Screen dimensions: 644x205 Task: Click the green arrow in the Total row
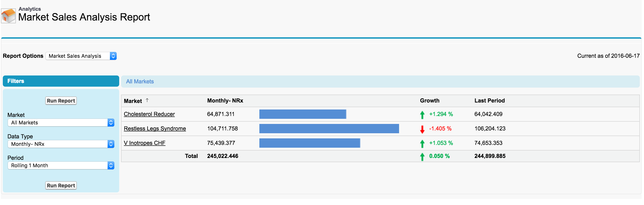coord(422,157)
